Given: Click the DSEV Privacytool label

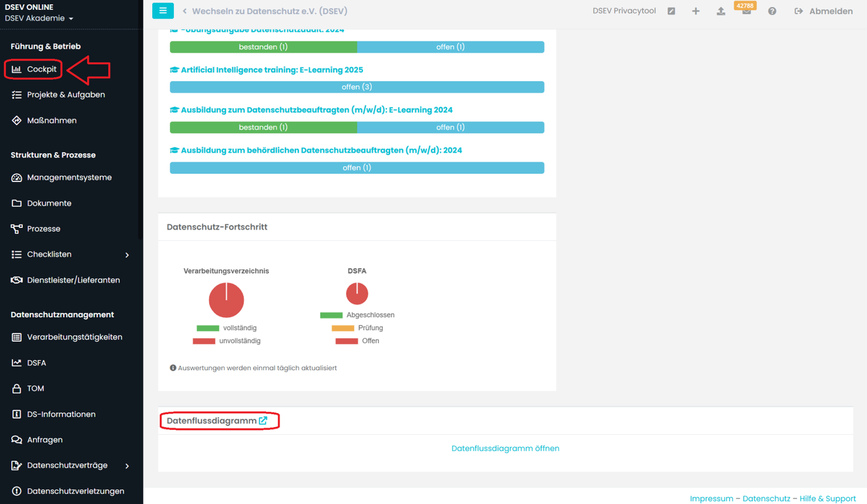Looking at the screenshot, I should [624, 11].
